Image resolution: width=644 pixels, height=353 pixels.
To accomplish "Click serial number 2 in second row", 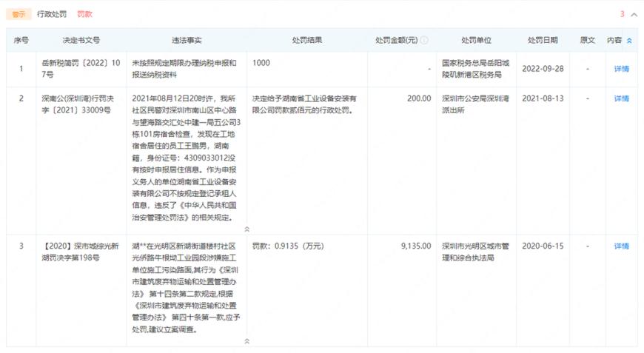I will tap(21, 98).
